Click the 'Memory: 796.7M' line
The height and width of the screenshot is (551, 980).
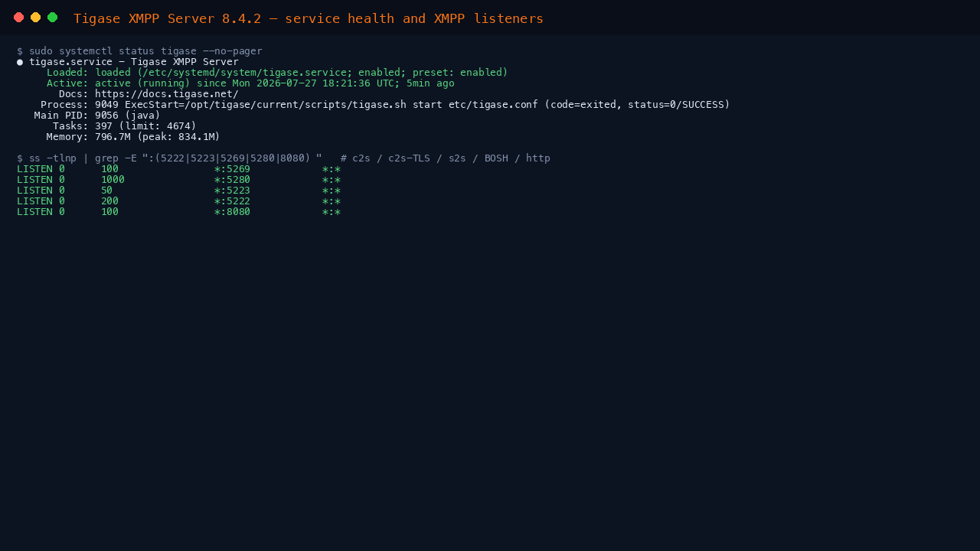(x=133, y=137)
